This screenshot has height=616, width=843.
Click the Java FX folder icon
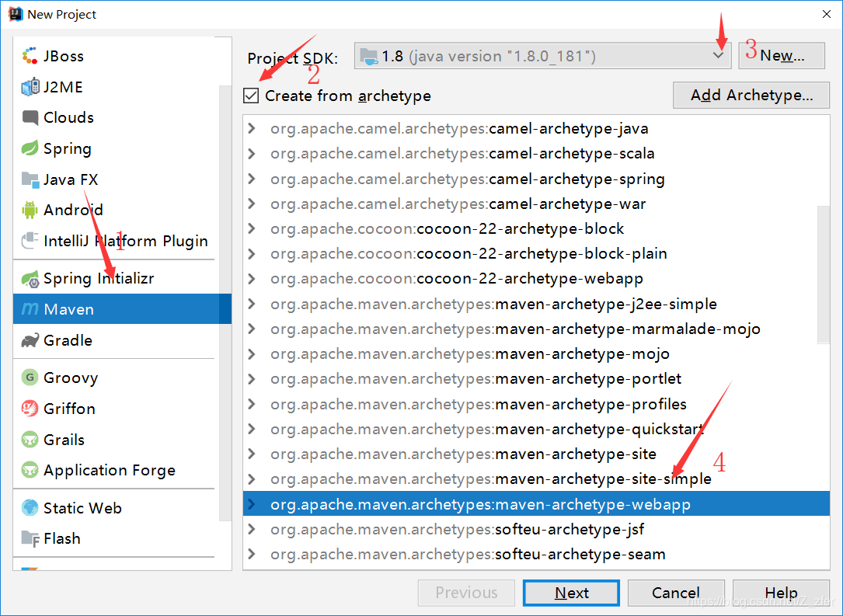click(30, 179)
